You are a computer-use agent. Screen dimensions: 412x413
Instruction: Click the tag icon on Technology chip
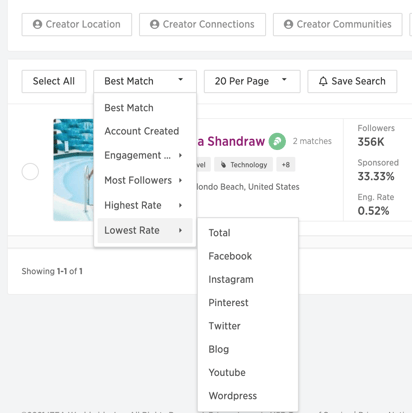click(x=223, y=165)
